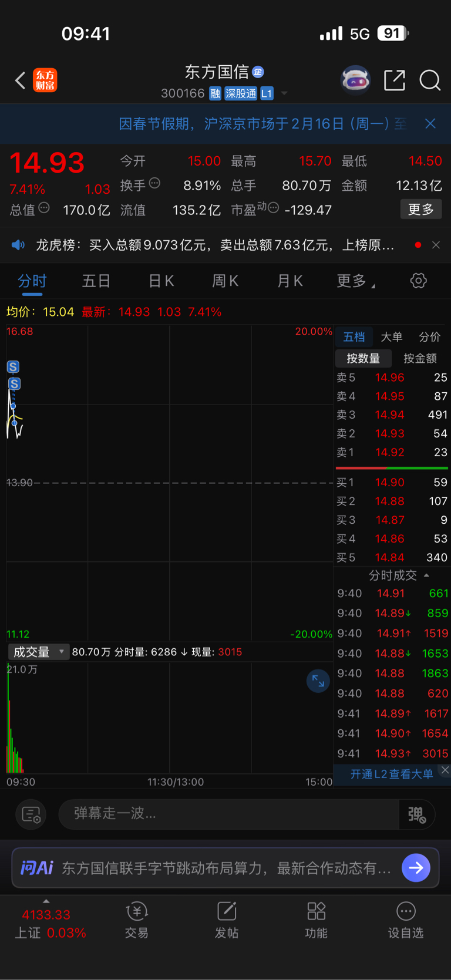Dismiss the holiday notice banner

click(430, 123)
